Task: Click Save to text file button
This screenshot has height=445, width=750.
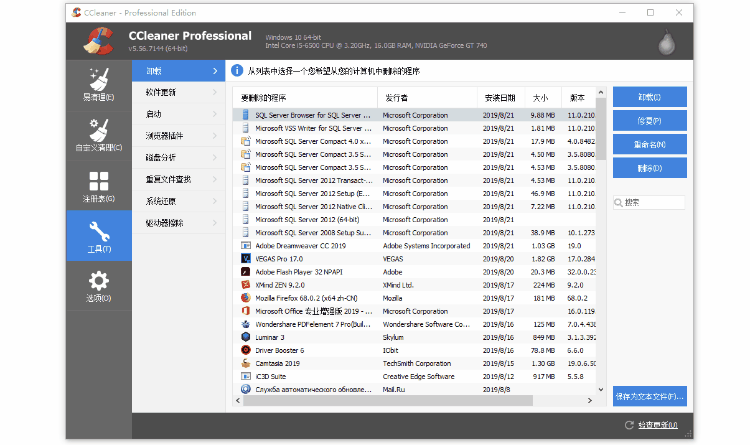Action: [x=650, y=396]
